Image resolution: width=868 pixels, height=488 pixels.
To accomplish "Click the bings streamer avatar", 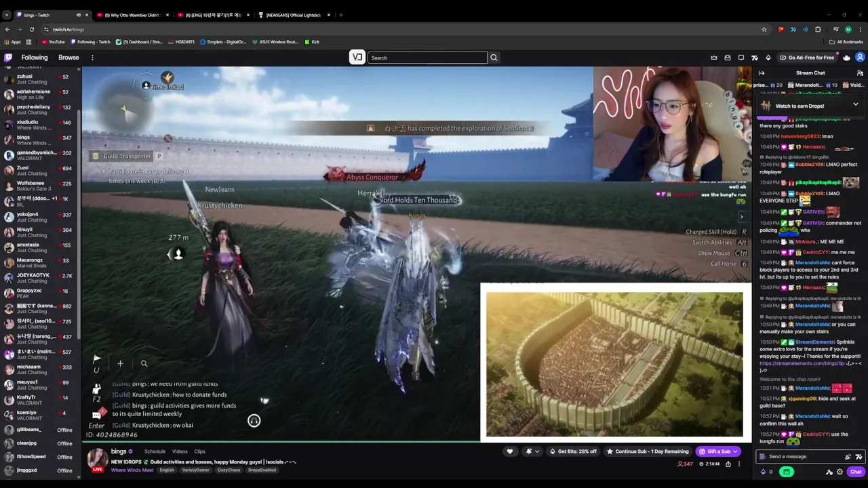I will [x=98, y=459].
